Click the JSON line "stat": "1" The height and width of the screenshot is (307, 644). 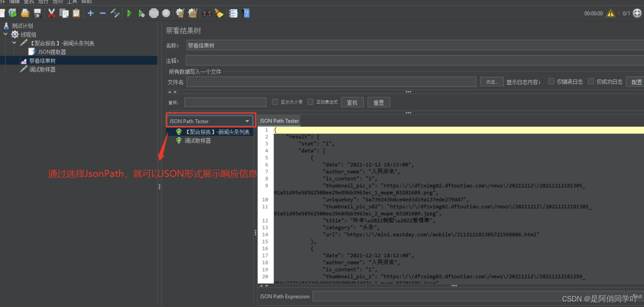tap(316, 144)
